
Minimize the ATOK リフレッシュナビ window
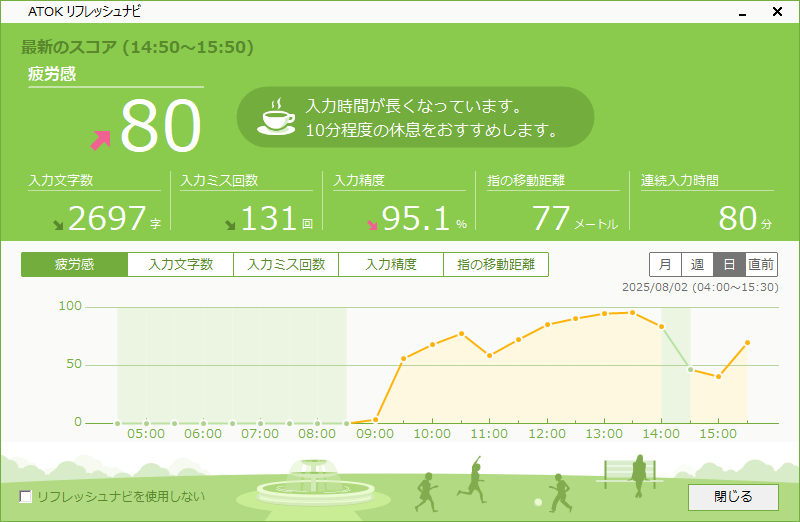[742, 12]
